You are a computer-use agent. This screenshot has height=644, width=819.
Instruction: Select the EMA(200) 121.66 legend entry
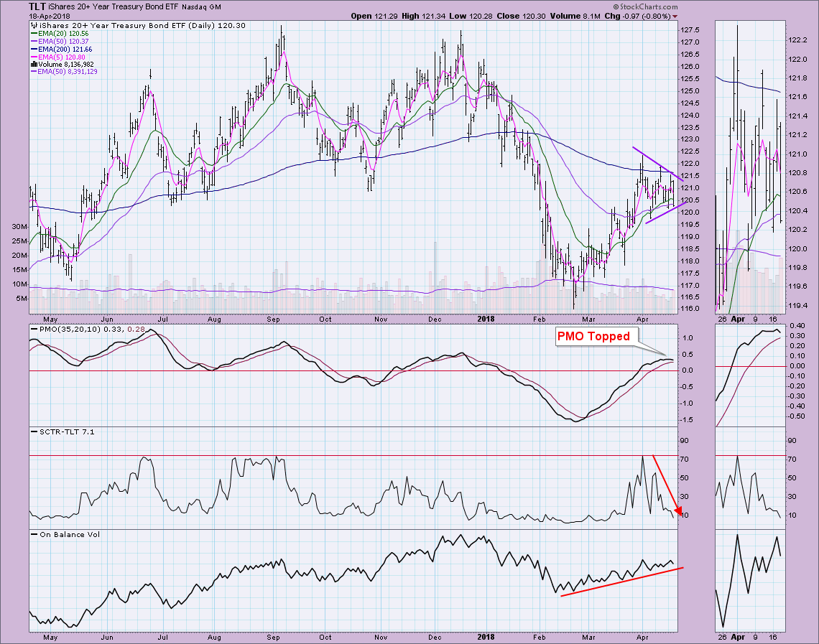(62, 49)
